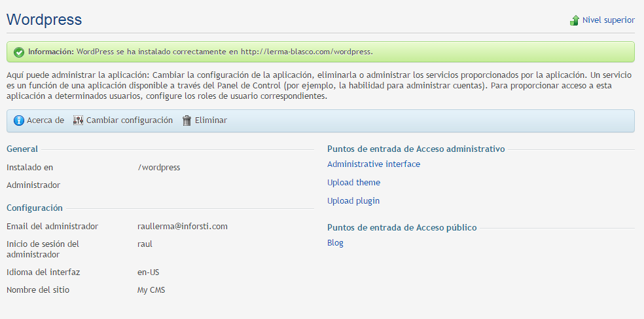This screenshot has height=319, width=644.
Task: Click the Puntos de entrada de Acceso público heading
Action: coord(402,228)
